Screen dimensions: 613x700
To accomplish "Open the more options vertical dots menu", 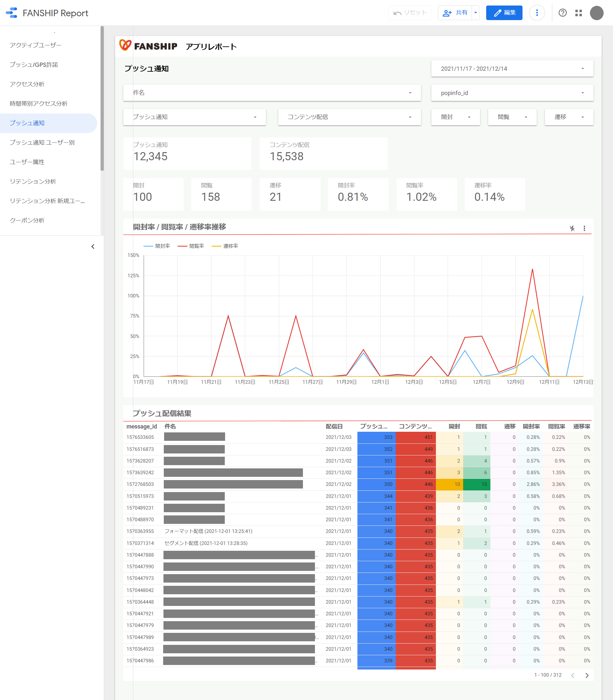I will pos(537,13).
